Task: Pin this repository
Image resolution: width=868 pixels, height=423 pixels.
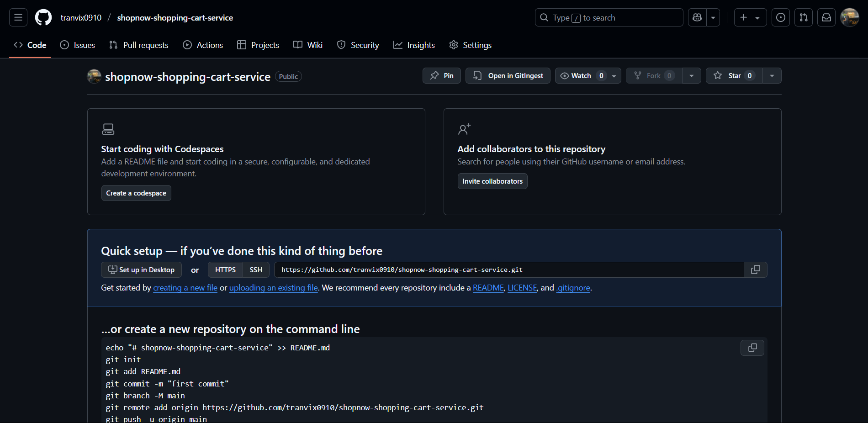Action: (441, 75)
